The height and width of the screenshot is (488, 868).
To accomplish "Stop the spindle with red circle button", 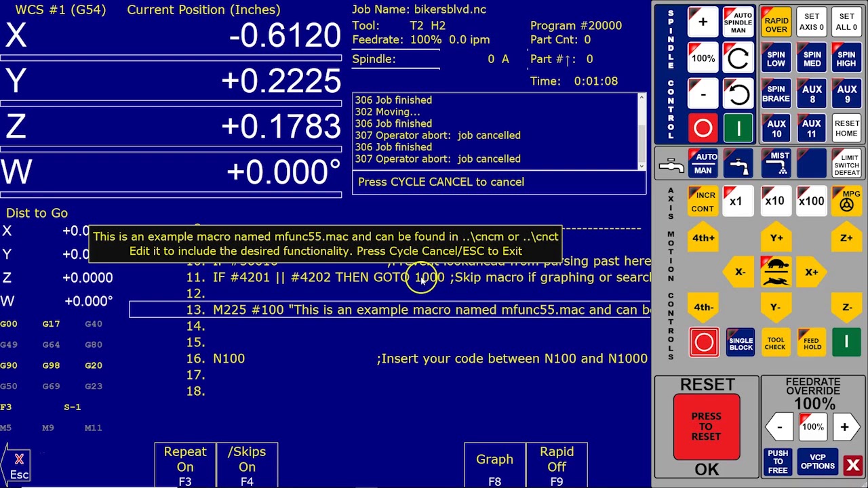I will pyautogui.click(x=703, y=128).
